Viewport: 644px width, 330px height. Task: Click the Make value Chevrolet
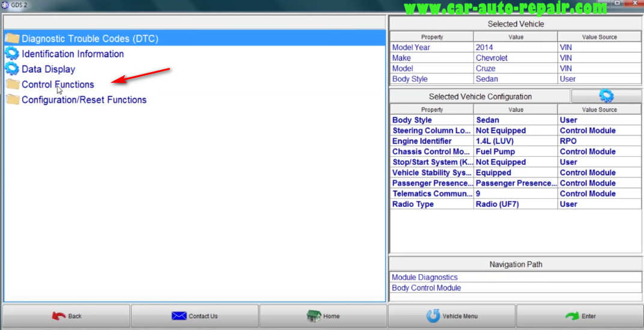(x=515, y=58)
